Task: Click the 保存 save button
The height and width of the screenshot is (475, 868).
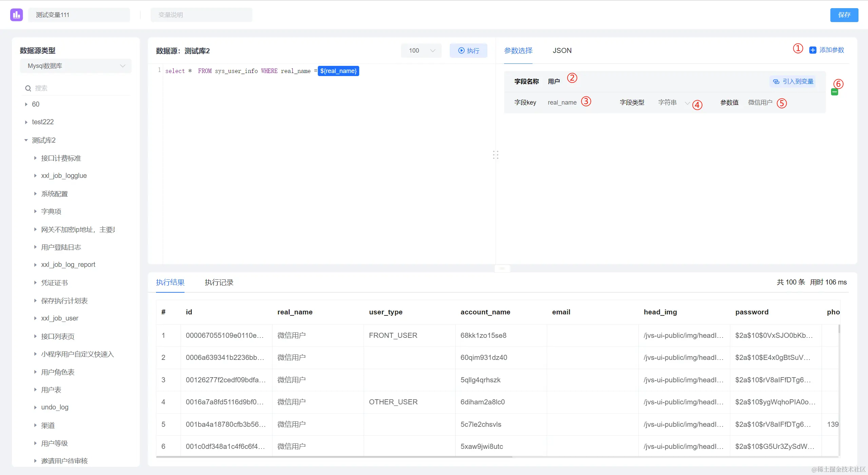Action: 844,15
